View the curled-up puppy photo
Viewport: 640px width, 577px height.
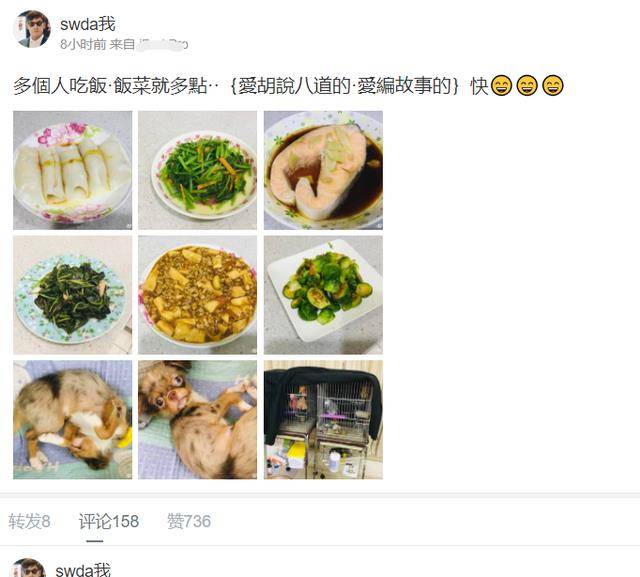73,419
